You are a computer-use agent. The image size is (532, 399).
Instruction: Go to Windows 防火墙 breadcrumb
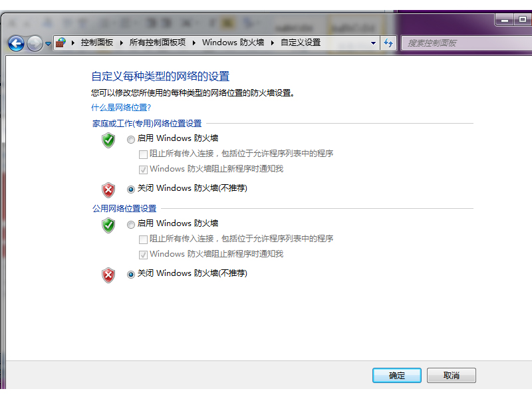click(x=233, y=43)
